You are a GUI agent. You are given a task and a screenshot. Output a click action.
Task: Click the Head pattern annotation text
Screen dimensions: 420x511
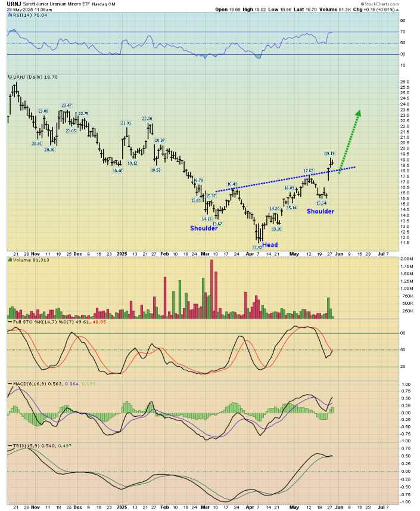point(270,244)
